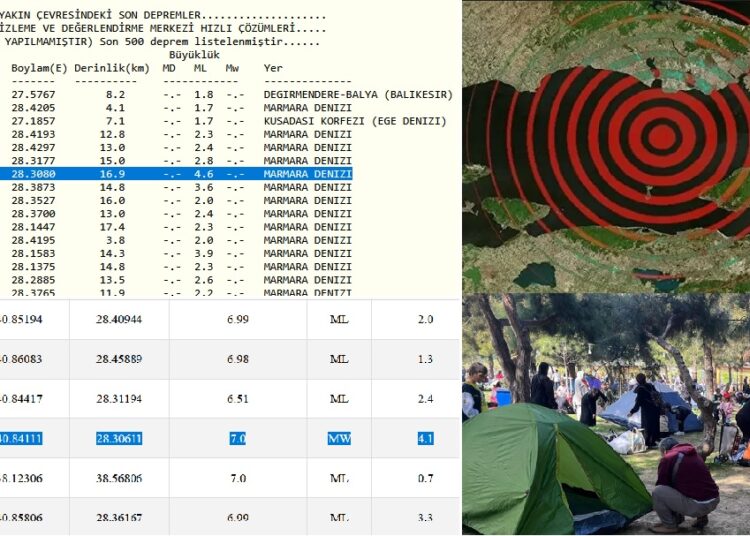Click longitude value 28.3527
The width and height of the screenshot is (750, 536).
click(33, 200)
